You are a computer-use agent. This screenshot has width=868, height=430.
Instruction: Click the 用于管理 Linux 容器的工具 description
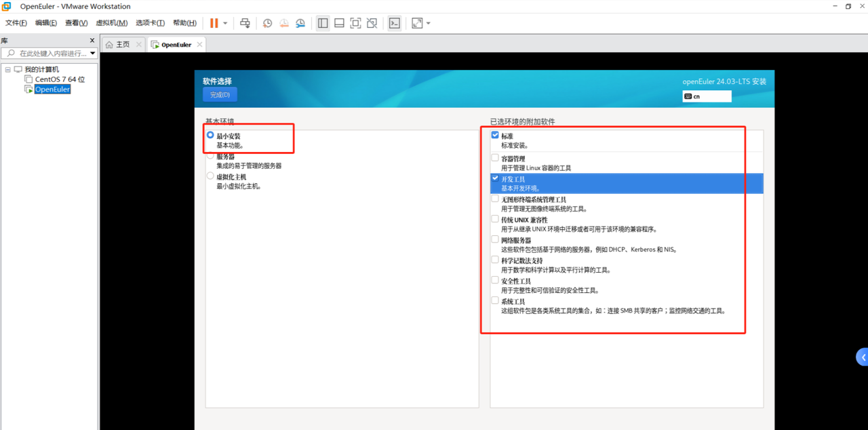tap(536, 168)
